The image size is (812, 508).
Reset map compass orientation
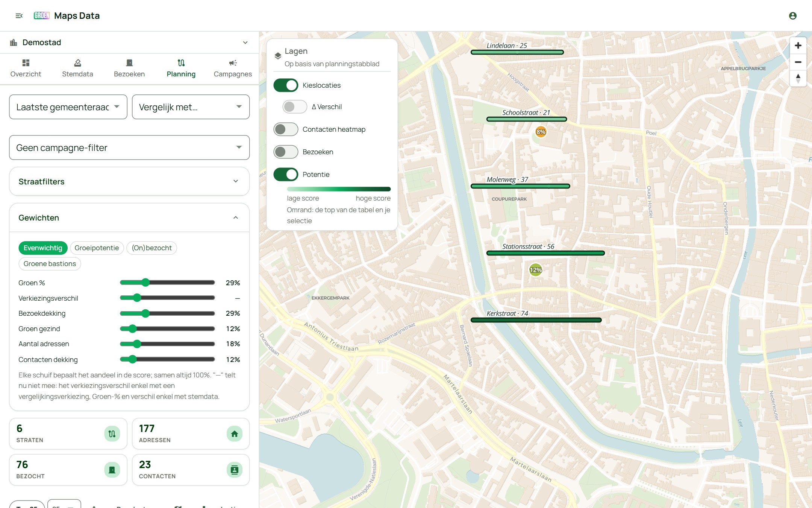point(798,79)
